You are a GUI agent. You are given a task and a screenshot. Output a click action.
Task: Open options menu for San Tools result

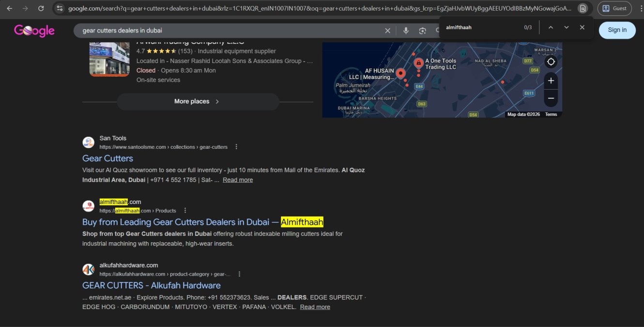236,147
